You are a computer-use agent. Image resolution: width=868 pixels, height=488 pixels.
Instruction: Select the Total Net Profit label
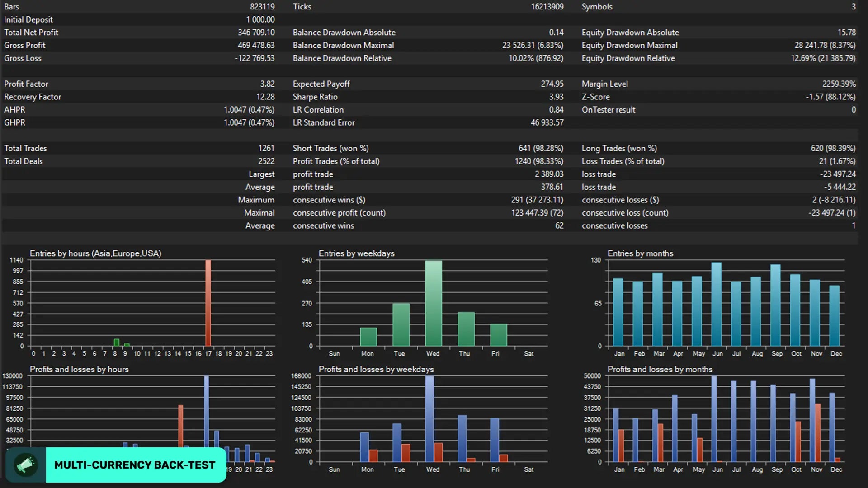31,33
